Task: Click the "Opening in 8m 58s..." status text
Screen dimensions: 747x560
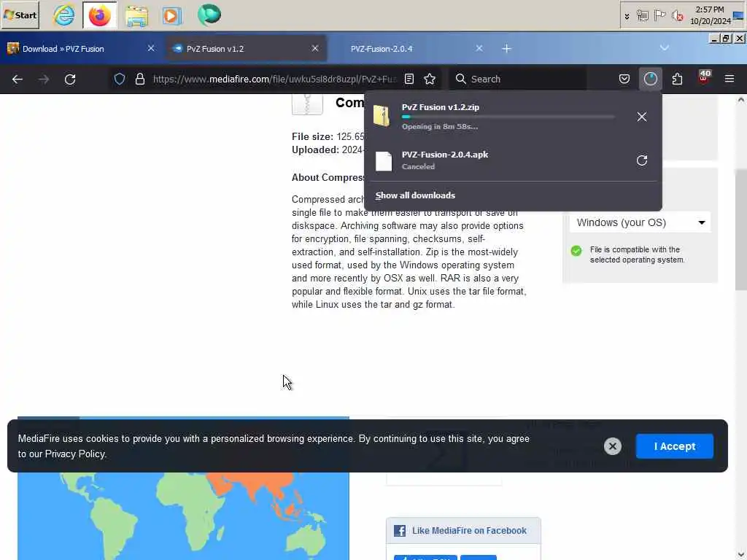Action: pyautogui.click(x=440, y=127)
